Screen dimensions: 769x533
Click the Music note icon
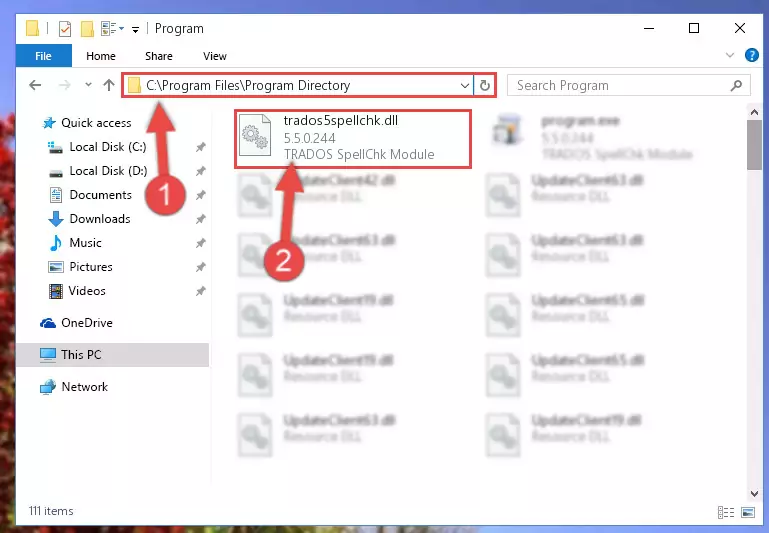coord(56,243)
